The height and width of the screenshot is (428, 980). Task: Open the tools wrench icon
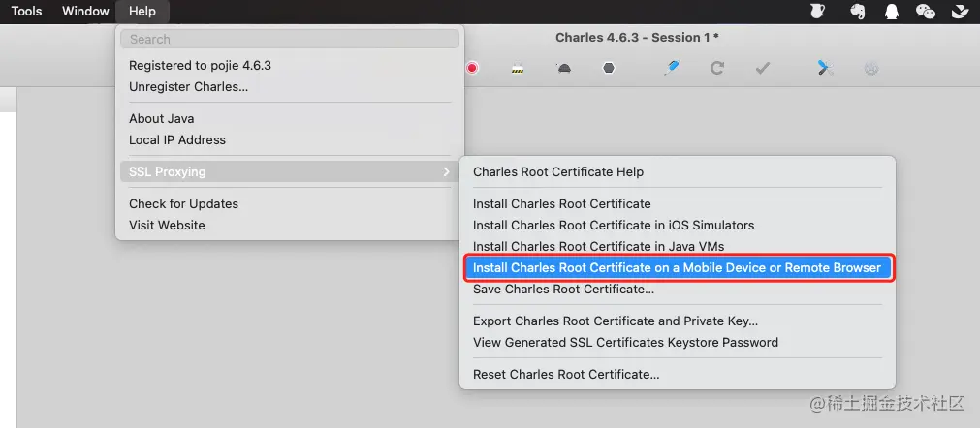coord(826,68)
